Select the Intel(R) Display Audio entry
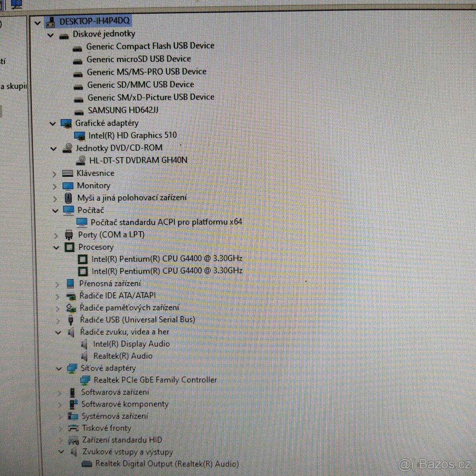Viewport: 476px width, 476px height. pyautogui.click(x=131, y=344)
